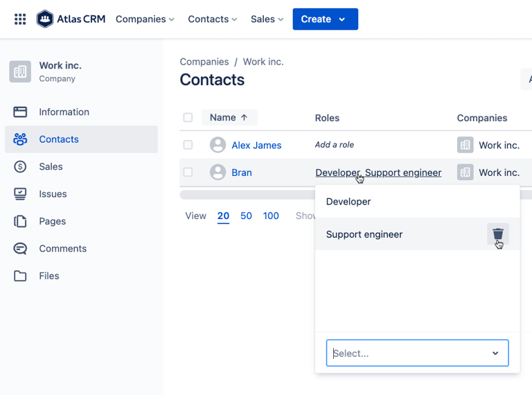Check the box for Bran row

click(x=188, y=173)
